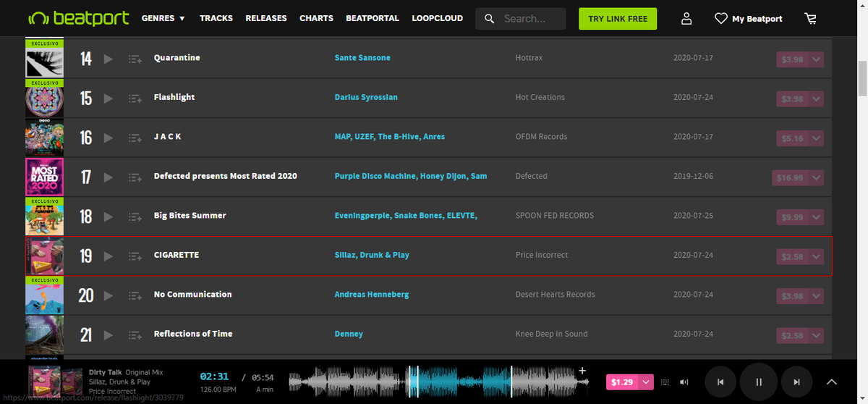Open the player volume control

pyautogui.click(x=684, y=382)
